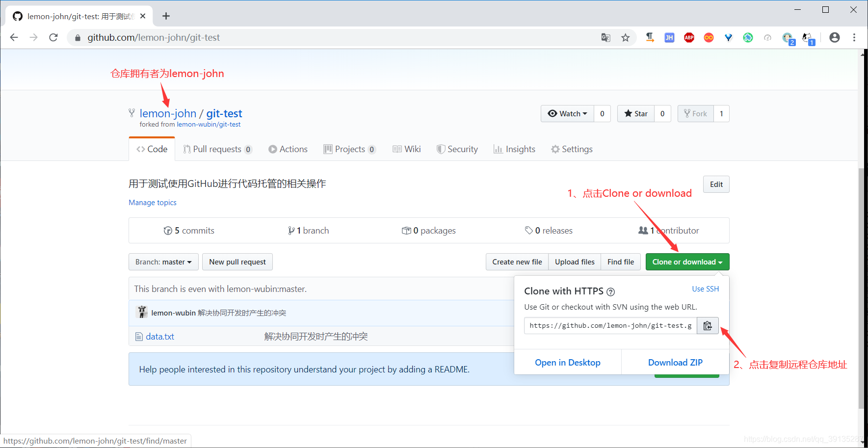Click the git-test repository name
The width and height of the screenshot is (868, 448).
(224, 113)
